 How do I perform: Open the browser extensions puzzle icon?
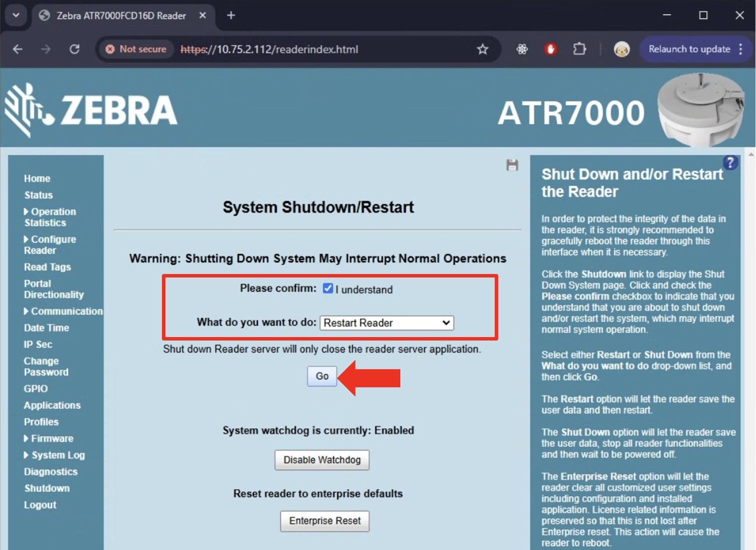point(579,49)
